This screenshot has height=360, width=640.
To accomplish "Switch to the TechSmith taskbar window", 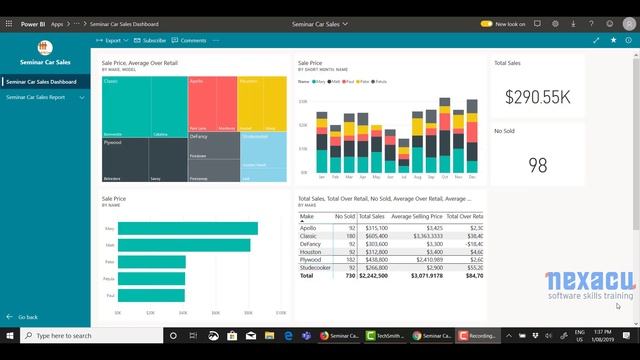I will [x=385, y=336].
